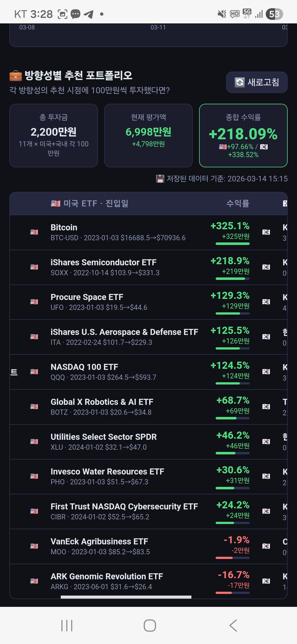Select the 종합 수익률 summary card
This screenshot has width=297, height=644.
(x=243, y=135)
